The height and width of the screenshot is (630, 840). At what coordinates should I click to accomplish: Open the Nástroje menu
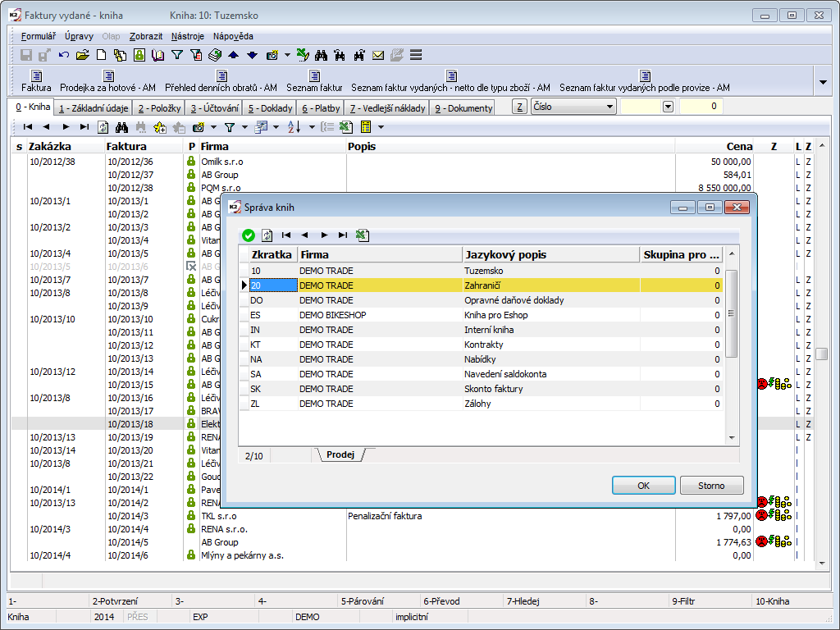(x=188, y=36)
